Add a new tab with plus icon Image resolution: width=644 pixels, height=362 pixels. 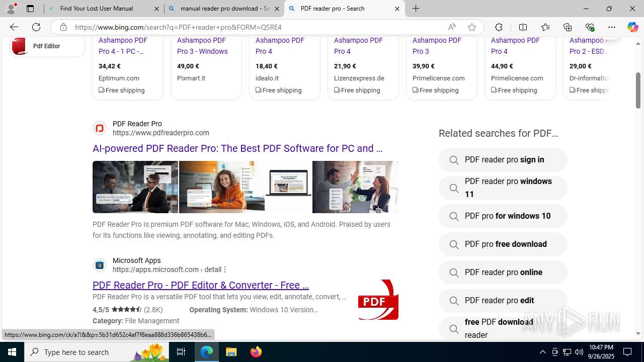coord(416,9)
